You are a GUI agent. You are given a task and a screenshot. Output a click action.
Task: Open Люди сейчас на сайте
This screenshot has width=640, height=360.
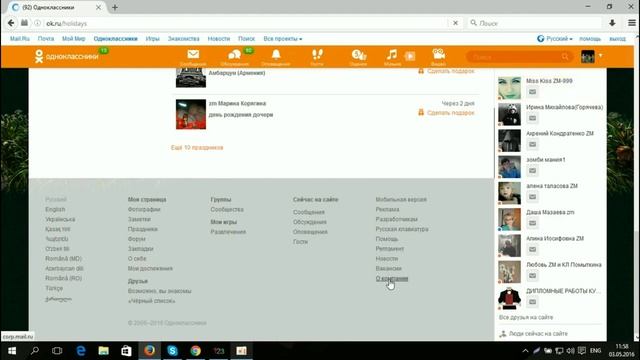[533, 333]
